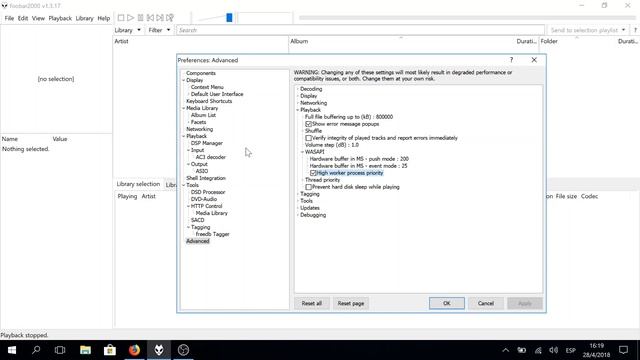Select DSP Manager in preferences tree
The width and height of the screenshot is (640, 360).
[x=207, y=143]
